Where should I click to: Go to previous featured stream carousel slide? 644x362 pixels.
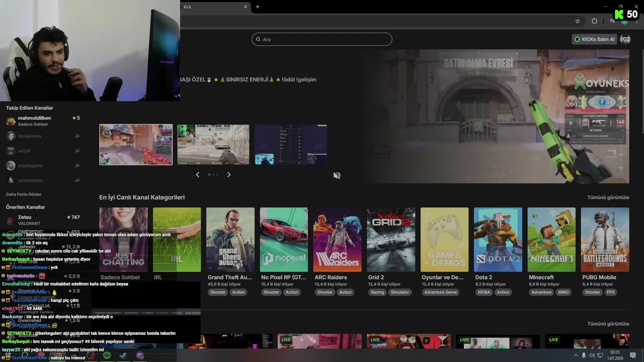click(x=197, y=174)
